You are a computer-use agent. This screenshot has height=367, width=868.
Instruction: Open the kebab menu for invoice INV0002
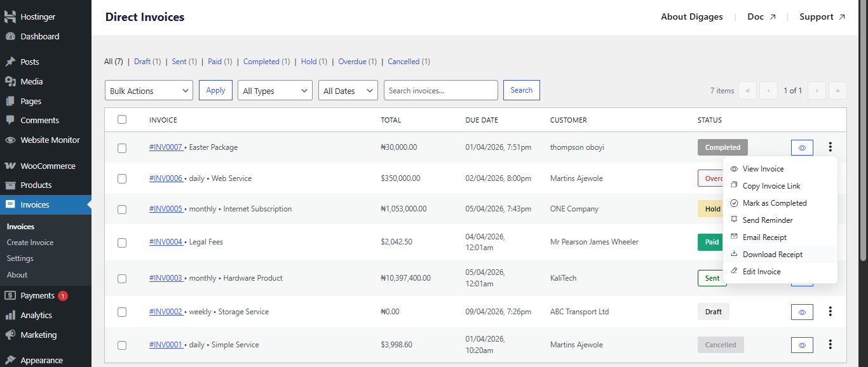[831, 311]
